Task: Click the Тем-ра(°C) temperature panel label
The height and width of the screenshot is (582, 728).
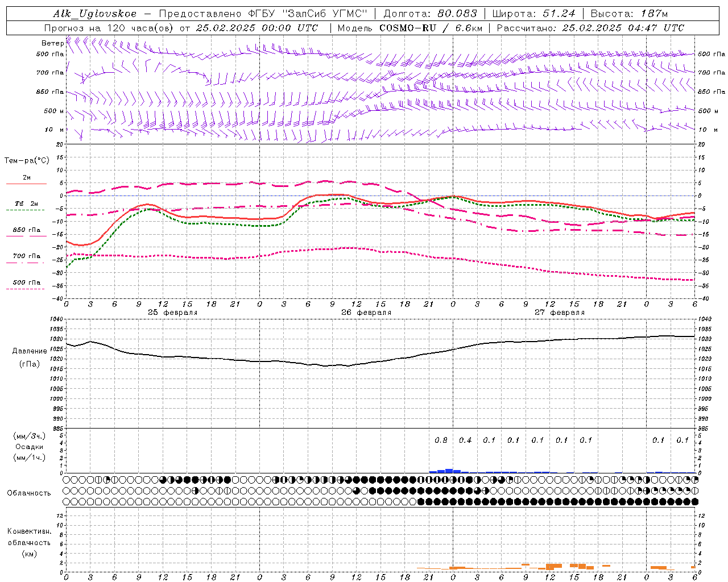Action: point(27,160)
